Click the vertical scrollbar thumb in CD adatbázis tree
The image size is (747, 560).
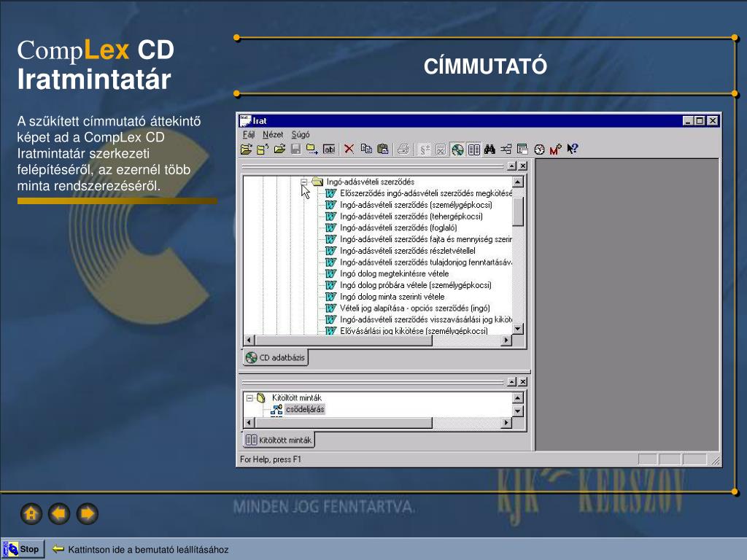[518, 212]
